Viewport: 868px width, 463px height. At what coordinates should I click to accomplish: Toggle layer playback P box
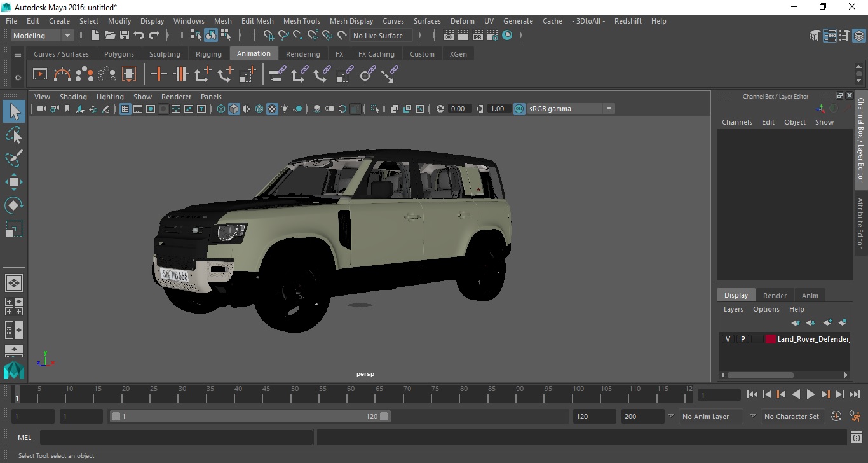(x=742, y=339)
